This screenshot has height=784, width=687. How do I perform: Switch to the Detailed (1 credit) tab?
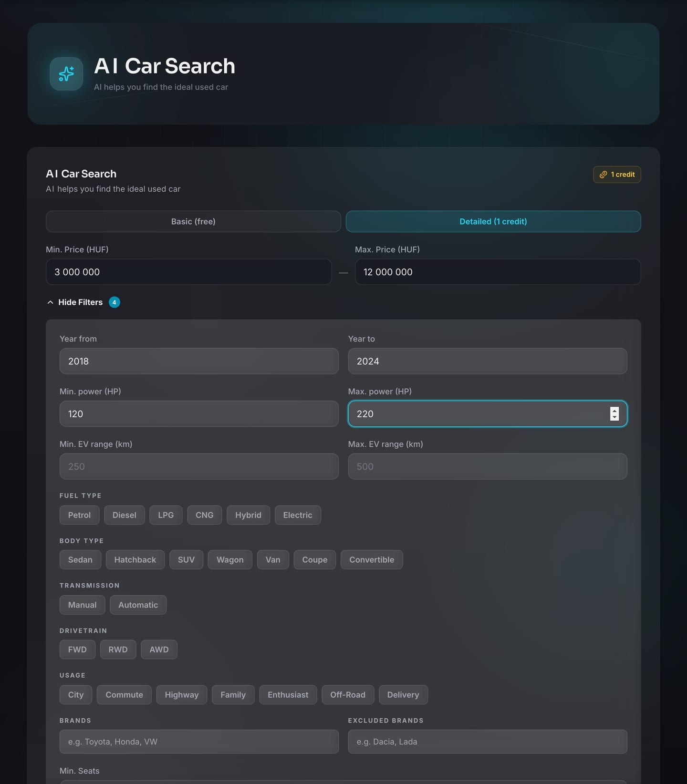tap(493, 221)
